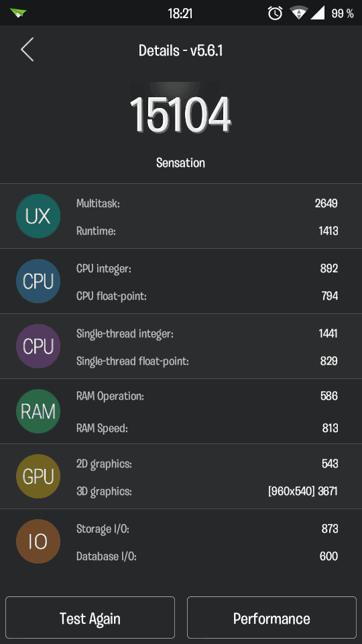Tap the olive GPU circle icon

tap(38, 476)
